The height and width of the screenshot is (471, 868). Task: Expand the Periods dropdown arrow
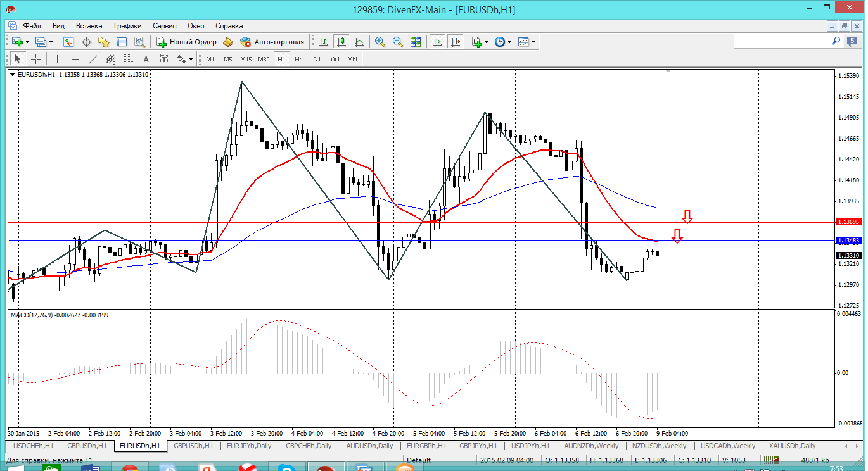pos(509,42)
